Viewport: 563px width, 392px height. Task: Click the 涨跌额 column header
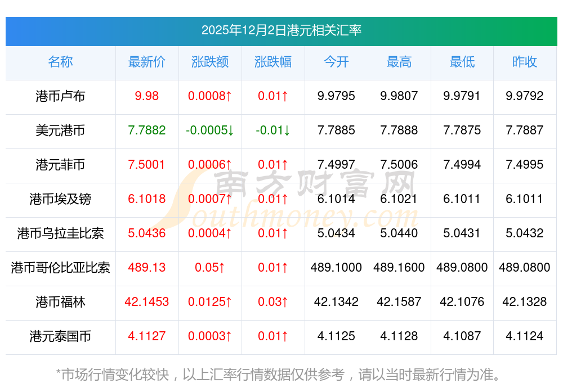click(x=210, y=62)
